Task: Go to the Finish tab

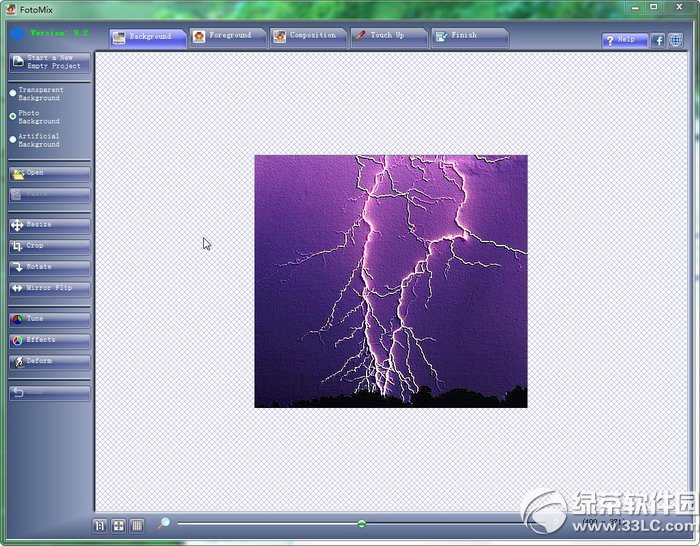Action: [470, 37]
